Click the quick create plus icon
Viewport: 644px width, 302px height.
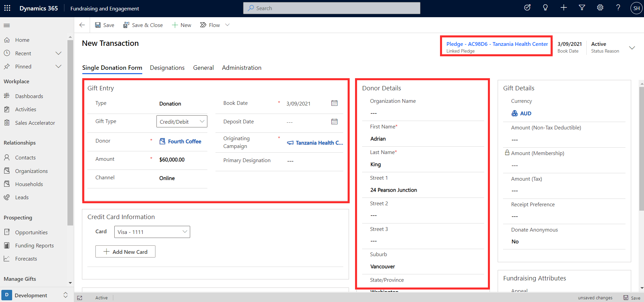564,8
